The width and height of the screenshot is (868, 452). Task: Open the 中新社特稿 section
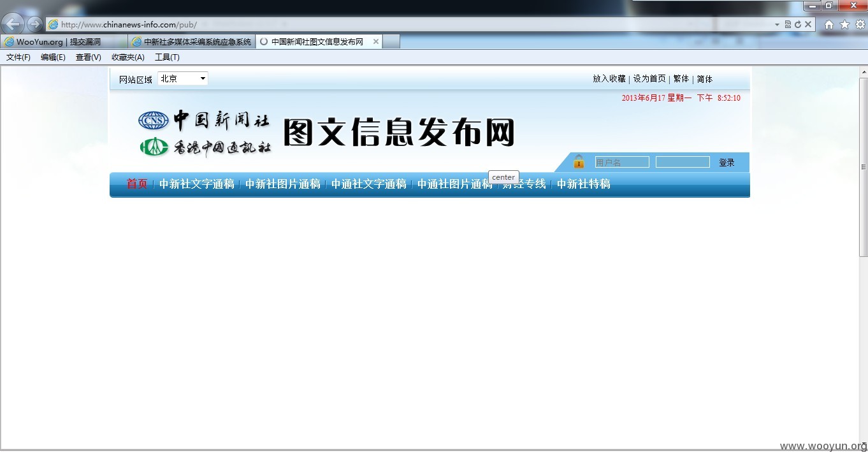pyautogui.click(x=584, y=184)
